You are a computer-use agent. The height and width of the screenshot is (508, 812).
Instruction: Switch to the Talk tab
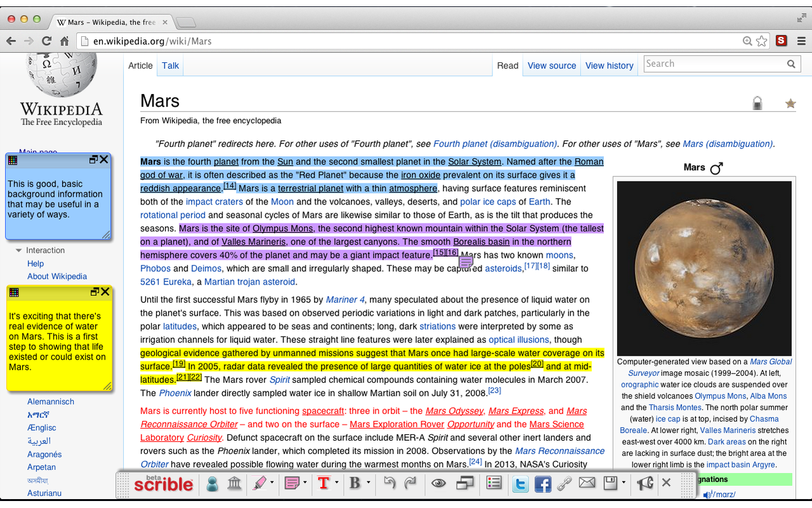[170, 65]
